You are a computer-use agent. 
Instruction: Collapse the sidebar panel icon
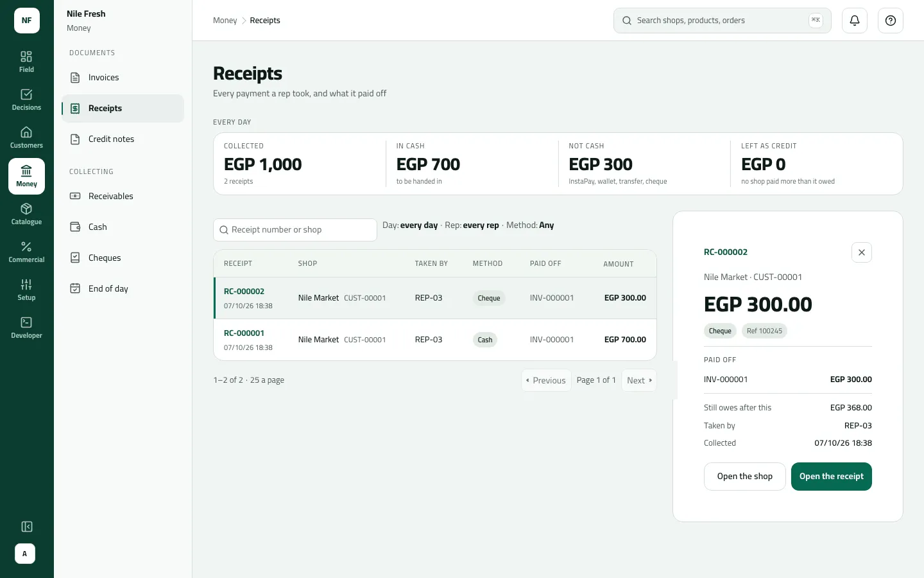click(26, 527)
